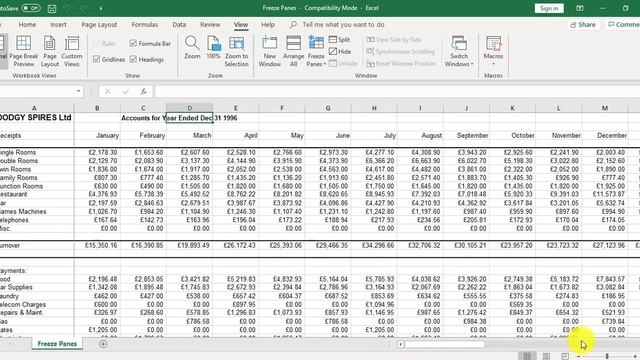The width and height of the screenshot is (640, 360).
Task: Click the Undo arrow in title bar
Action: 67,8
